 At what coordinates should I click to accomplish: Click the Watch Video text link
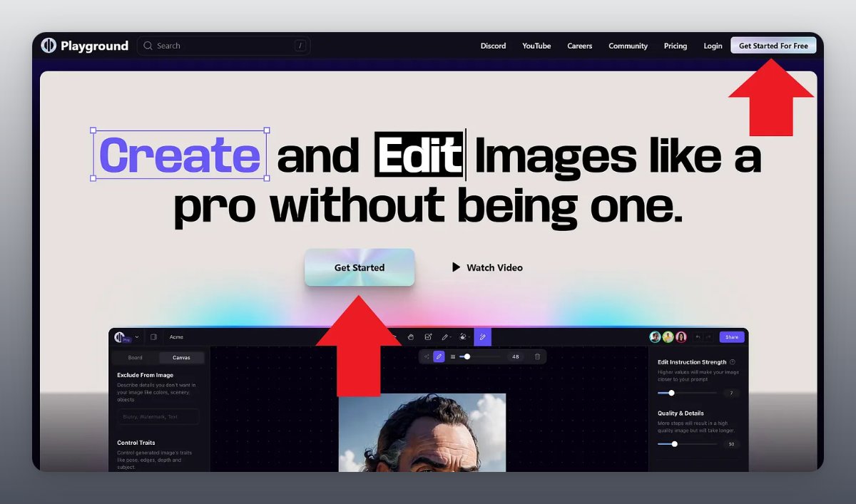(494, 267)
